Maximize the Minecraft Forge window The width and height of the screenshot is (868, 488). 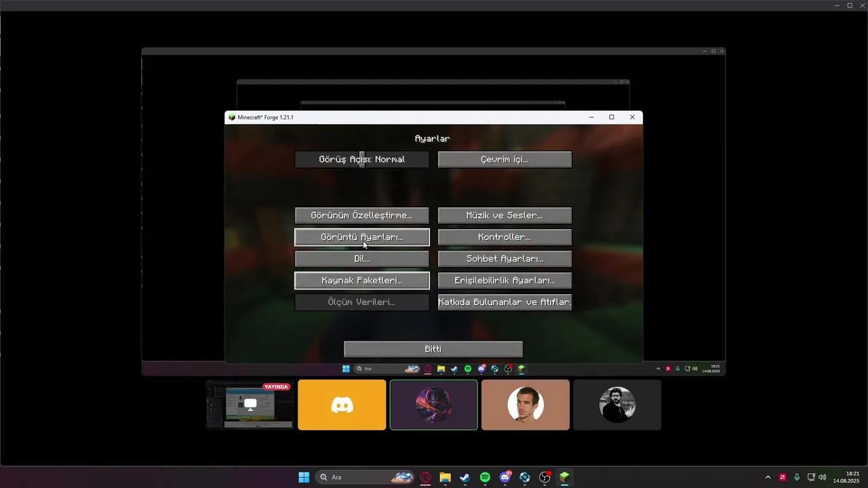612,117
